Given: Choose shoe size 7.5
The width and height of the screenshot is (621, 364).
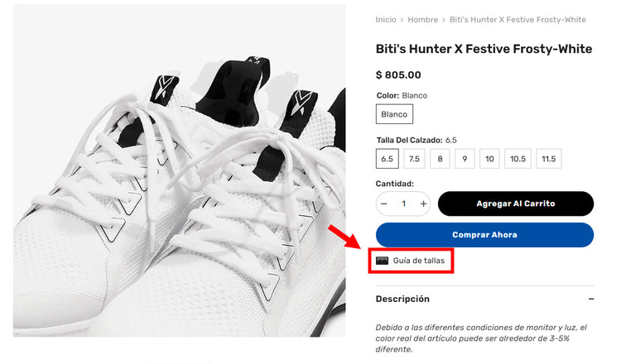Looking at the screenshot, I should click(x=414, y=159).
